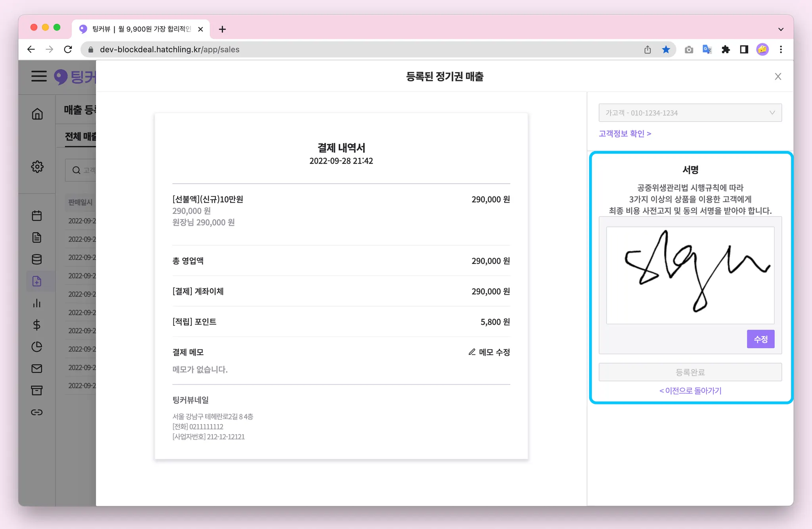
Task: Click the database stack sidebar icon
Action: (x=37, y=259)
